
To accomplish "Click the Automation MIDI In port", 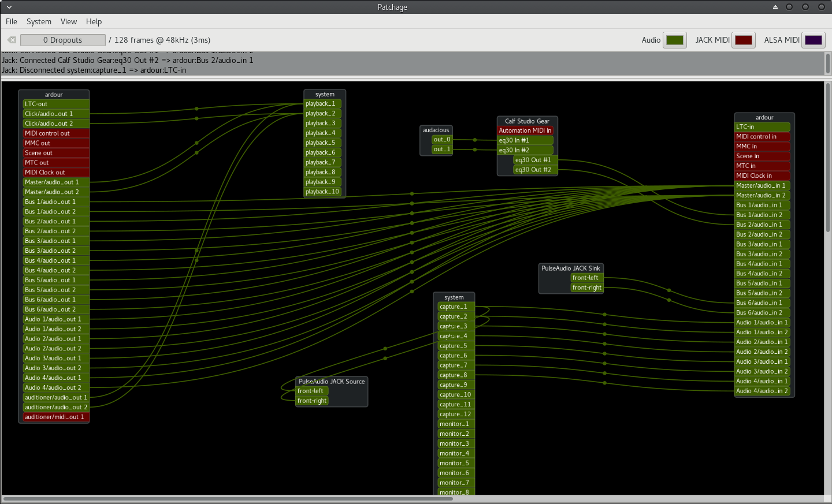I will tap(525, 130).
